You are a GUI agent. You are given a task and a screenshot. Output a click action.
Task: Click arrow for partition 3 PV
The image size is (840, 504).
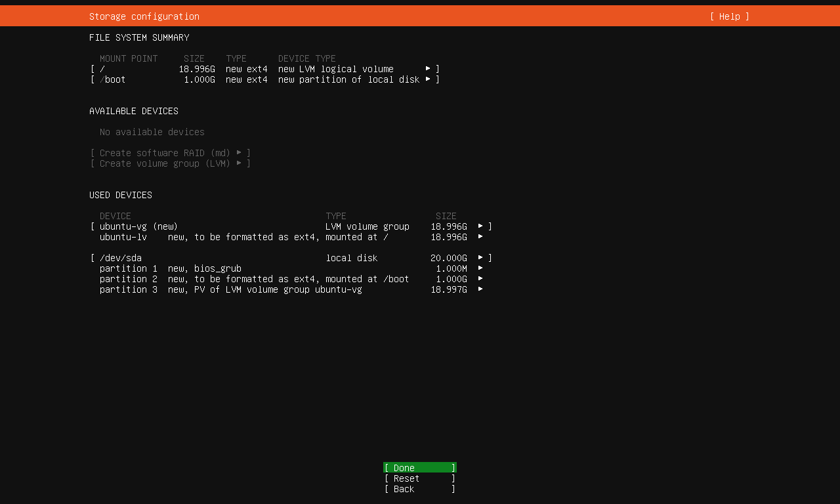(x=480, y=289)
